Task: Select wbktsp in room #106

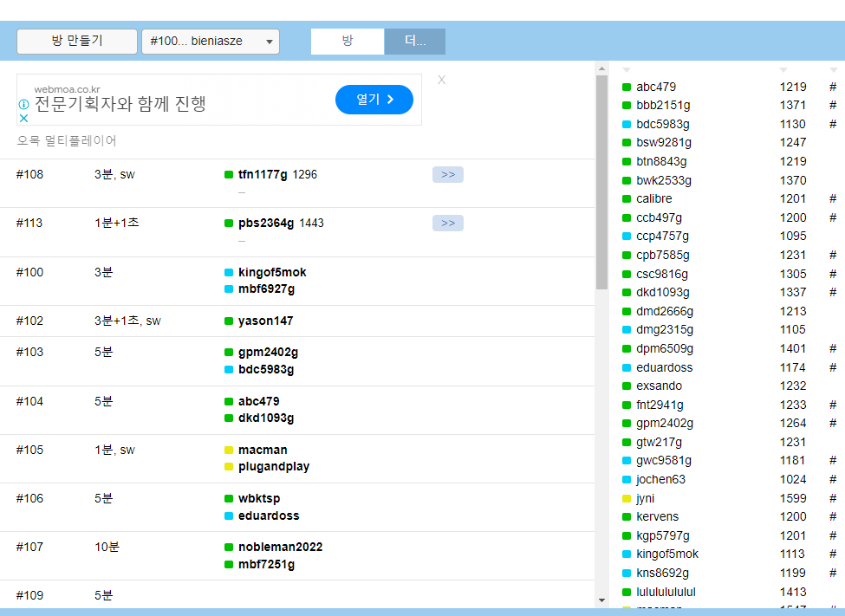Action: click(259, 498)
